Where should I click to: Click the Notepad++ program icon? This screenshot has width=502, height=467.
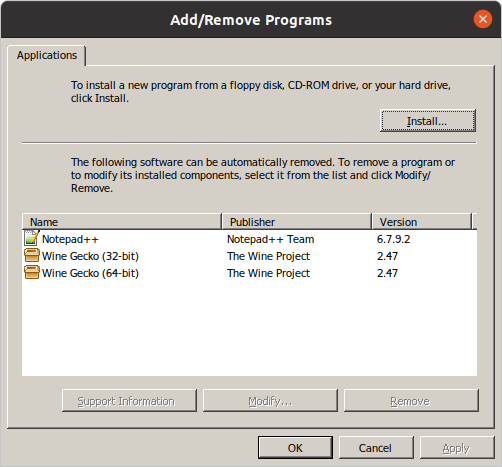pos(32,238)
